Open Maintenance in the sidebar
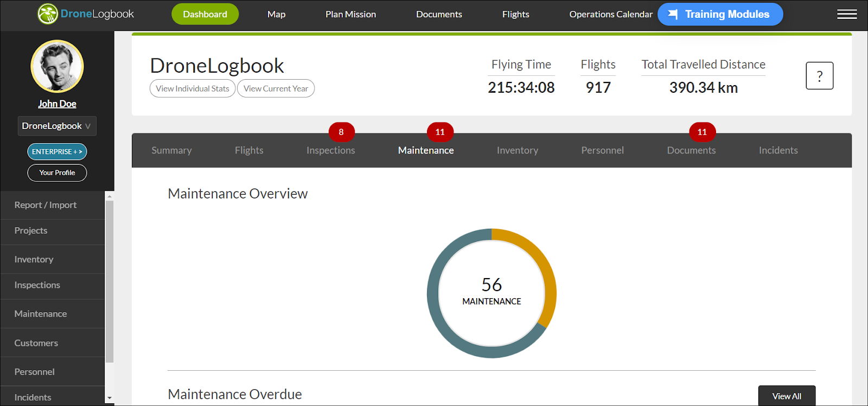This screenshot has height=406, width=868. [x=52, y=314]
